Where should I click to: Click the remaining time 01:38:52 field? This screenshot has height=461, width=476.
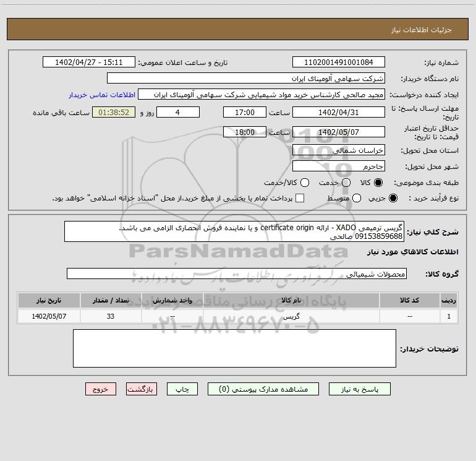pyautogui.click(x=114, y=112)
